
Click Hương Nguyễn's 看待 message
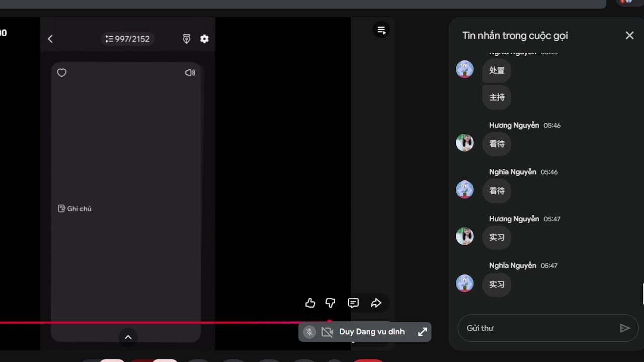[x=497, y=144]
